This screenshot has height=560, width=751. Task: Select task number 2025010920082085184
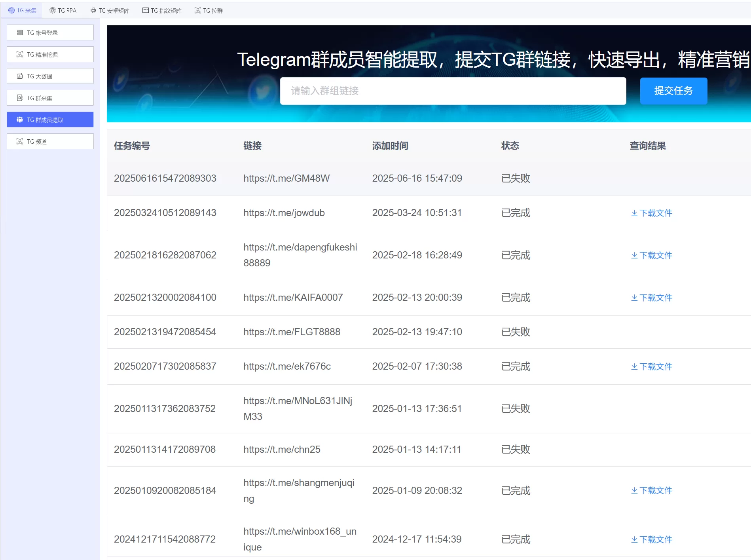pyautogui.click(x=165, y=490)
